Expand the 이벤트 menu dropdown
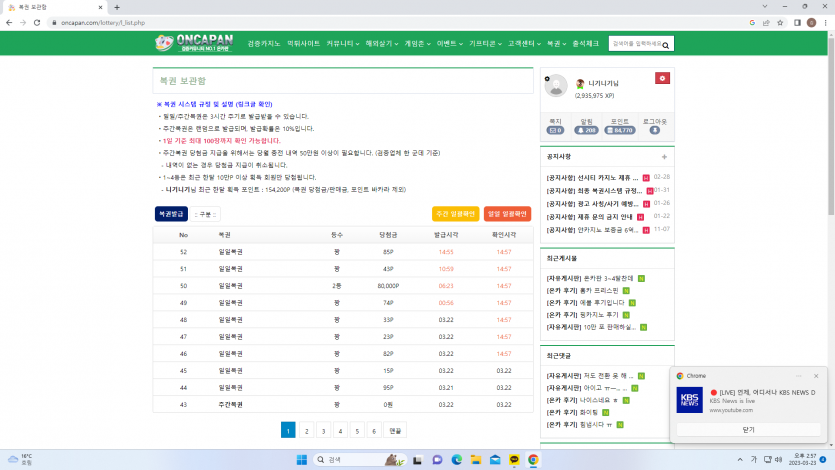The width and height of the screenshot is (835, 470). point(450,44)
